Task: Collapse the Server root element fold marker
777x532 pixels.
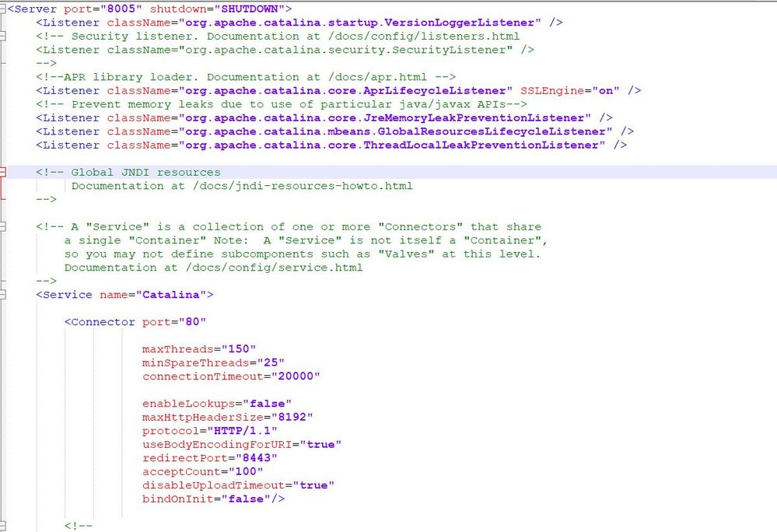Action: (x=5, y=9)
